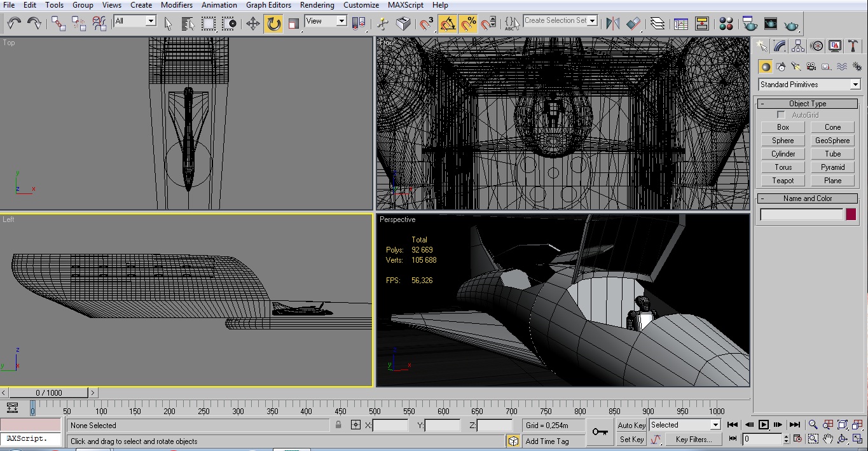
Task: Enable the AutoGrid checkbox
Action: pos(781,115)
